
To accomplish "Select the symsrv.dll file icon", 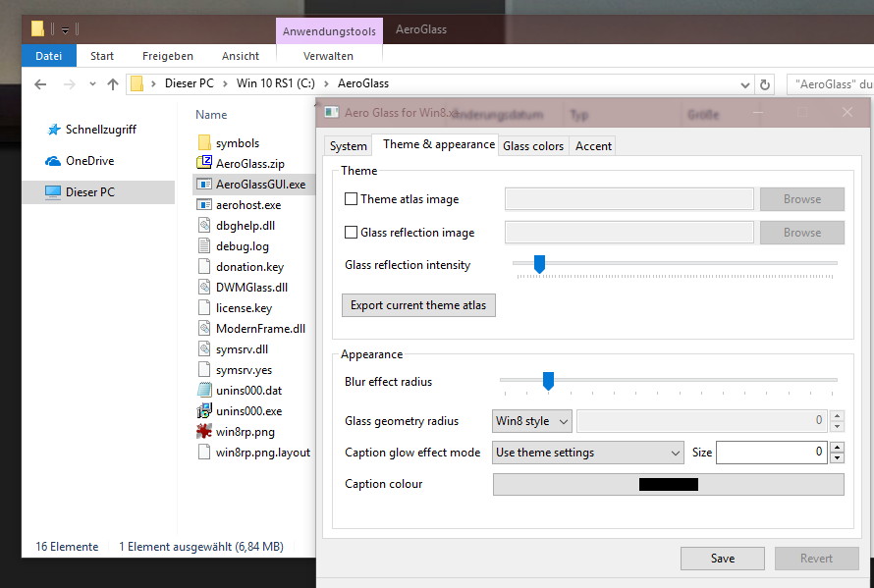I will 204,348.
